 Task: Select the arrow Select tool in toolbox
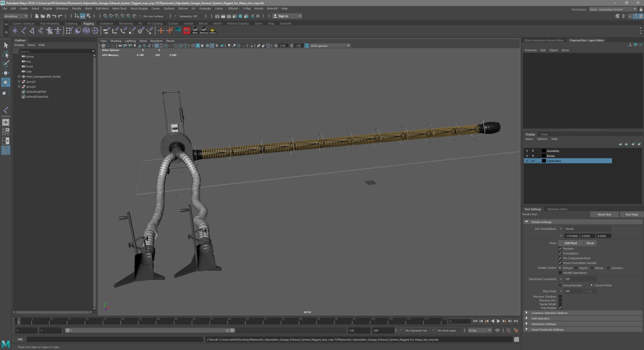(x=6, y=45)
